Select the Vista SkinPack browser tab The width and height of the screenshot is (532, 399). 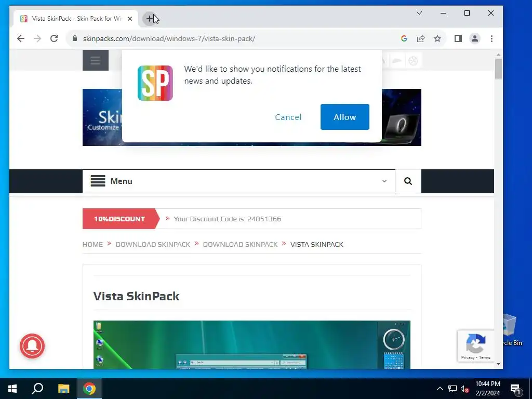coord(76,19)
